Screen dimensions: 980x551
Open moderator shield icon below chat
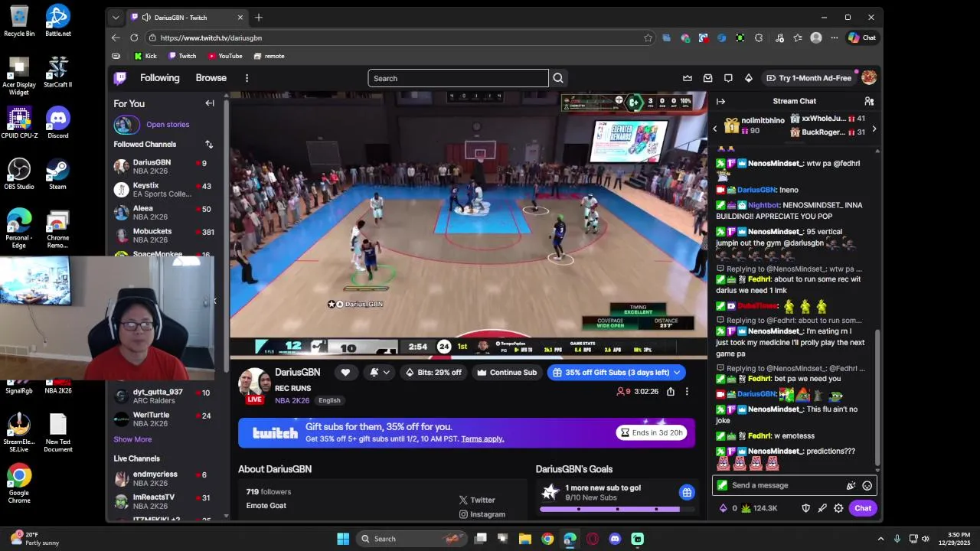tap(805, 508)
